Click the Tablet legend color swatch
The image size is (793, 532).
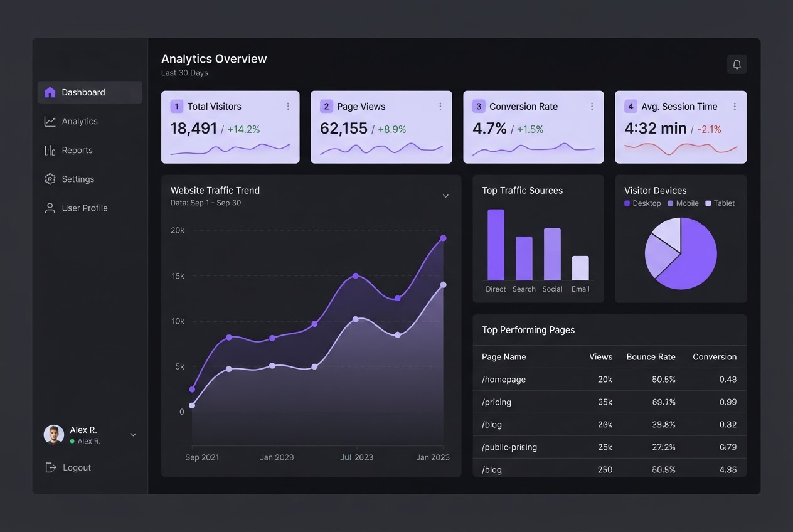click(x=708, y=203)
